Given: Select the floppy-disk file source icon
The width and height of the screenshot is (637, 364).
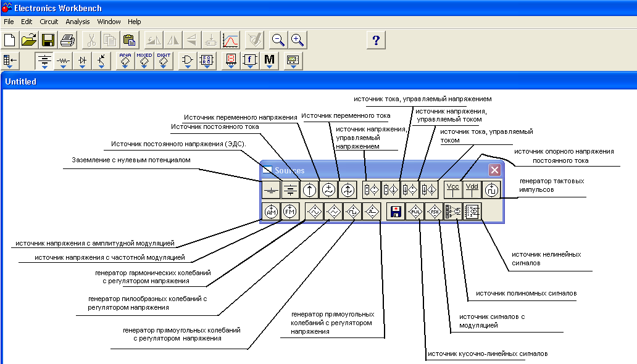Looking at the screenshot, I should coord(395,211).
